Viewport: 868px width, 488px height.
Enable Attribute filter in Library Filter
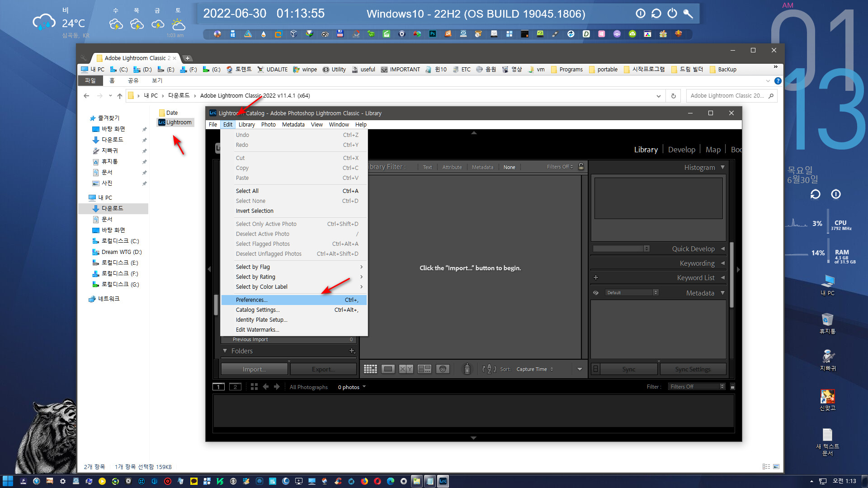452,167
